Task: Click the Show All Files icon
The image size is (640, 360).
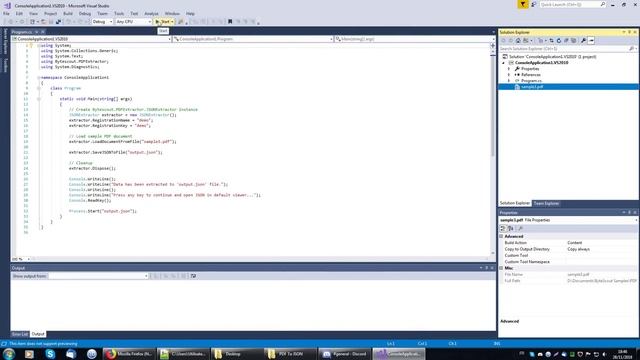Action: [x=573, y=40]
